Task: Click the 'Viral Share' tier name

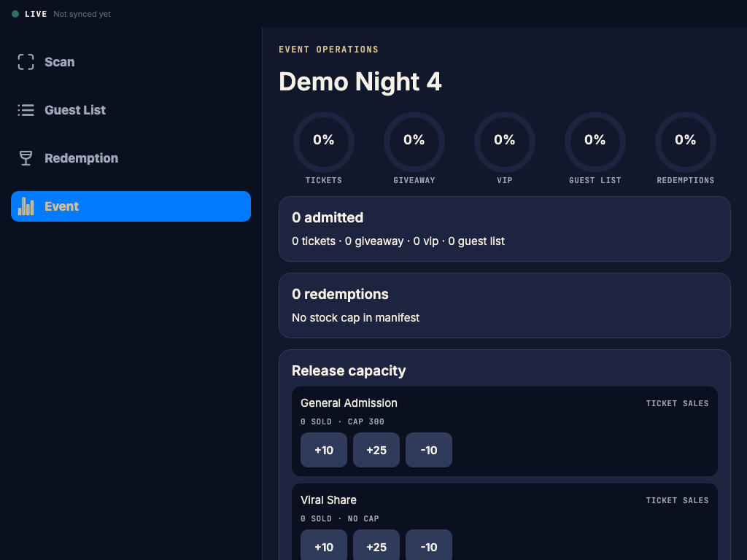Action: [x=329, y=500]
